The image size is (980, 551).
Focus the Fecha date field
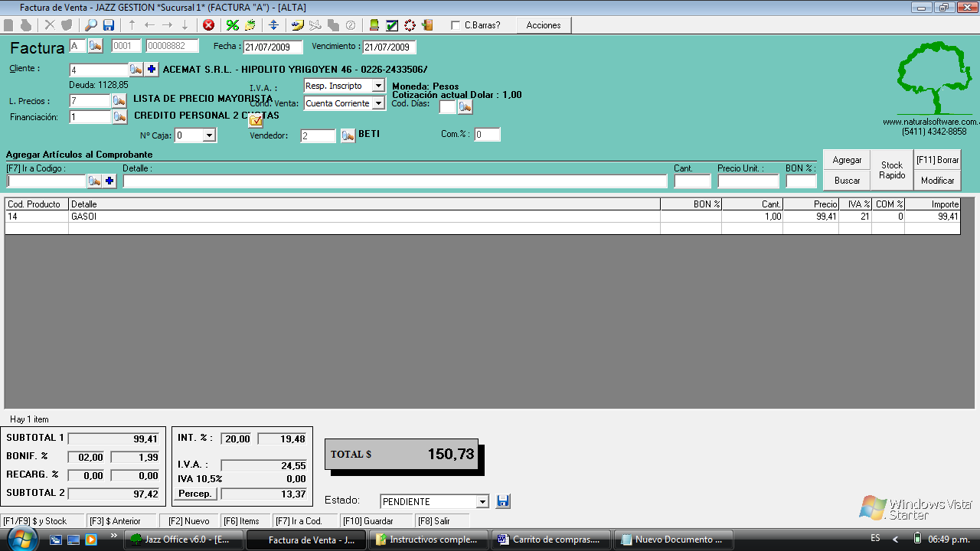[x=273, y=47]
